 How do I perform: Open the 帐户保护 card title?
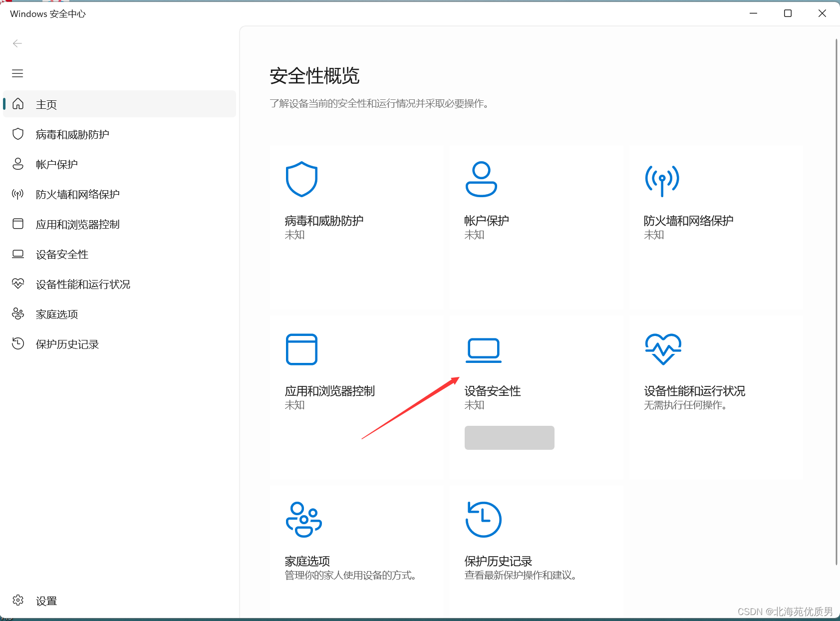487,221
